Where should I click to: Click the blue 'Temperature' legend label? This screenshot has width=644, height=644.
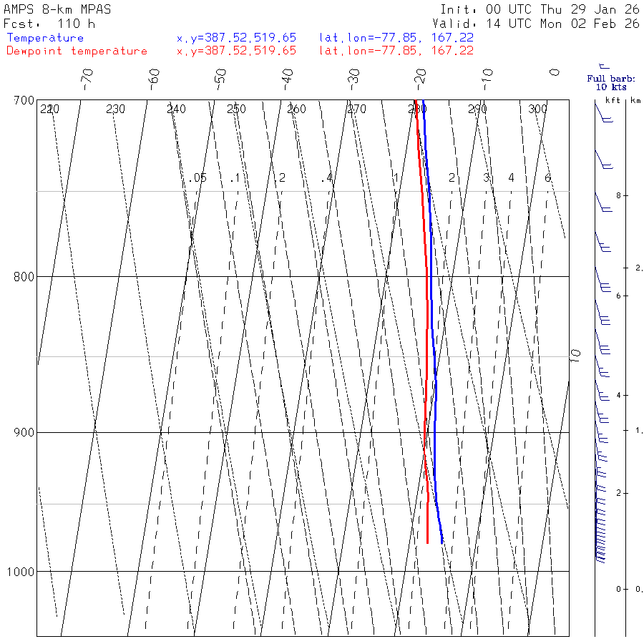coord(45,38)
